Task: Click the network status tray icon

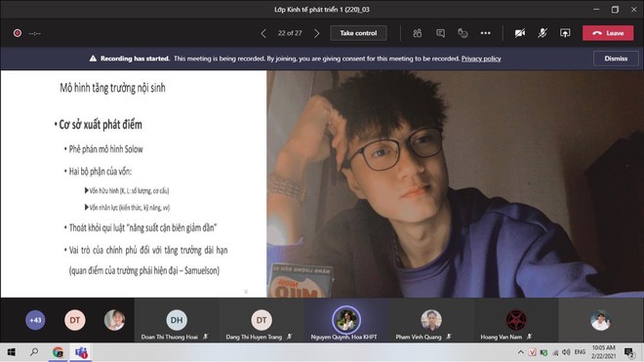Action: tap(555, 352)
